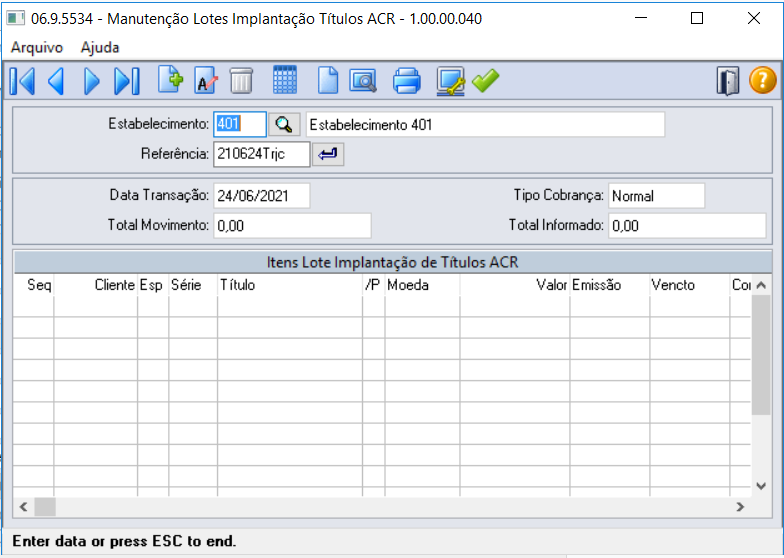Click the Data Transação field 24/06/2021
The width and height of the screenshot is (784, 558).
click(x=262, y=196)
